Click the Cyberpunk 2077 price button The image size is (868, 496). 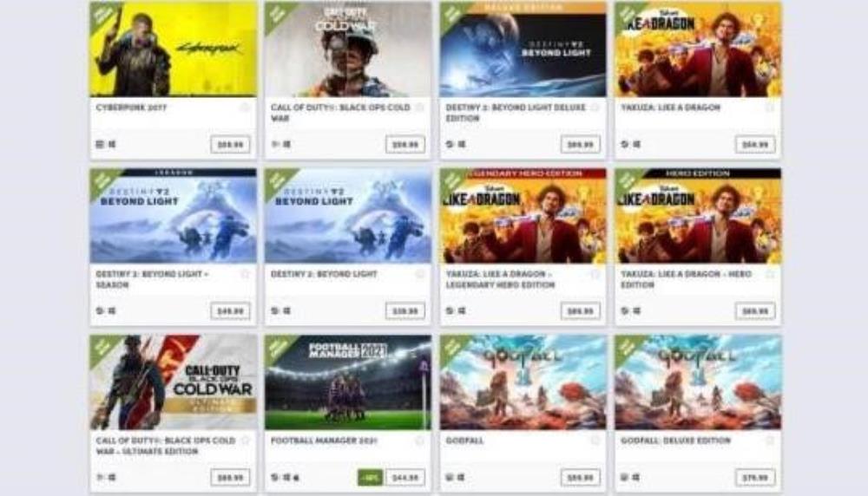coord(230,145)
